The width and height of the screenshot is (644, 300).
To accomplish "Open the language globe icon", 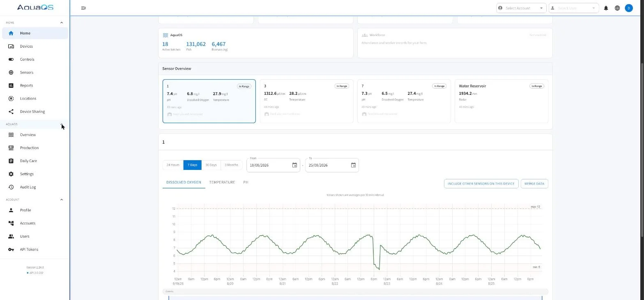I will click(x=617, y=8).
